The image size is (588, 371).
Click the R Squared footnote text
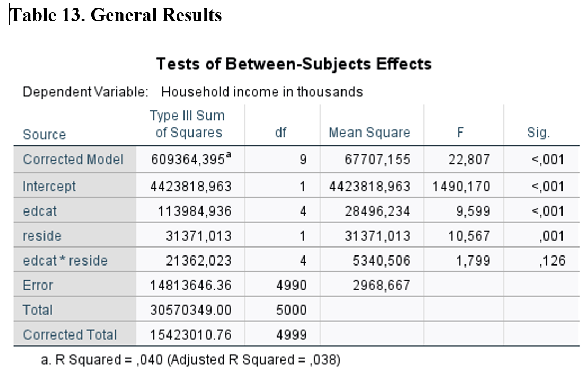(191, 360)
